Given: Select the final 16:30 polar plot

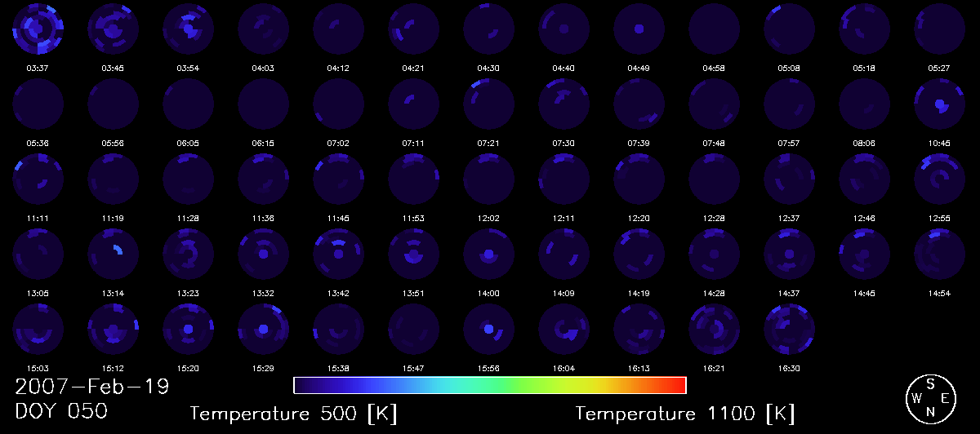Looking at the screenshot, I should pyautogui.click(x=790, y=329).
